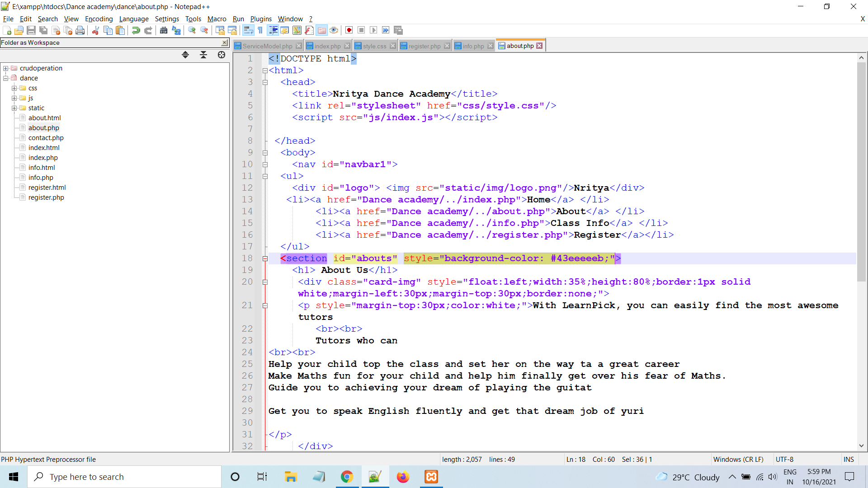
Task: Collapse fold at line 20 div
Action: [265, 282]
